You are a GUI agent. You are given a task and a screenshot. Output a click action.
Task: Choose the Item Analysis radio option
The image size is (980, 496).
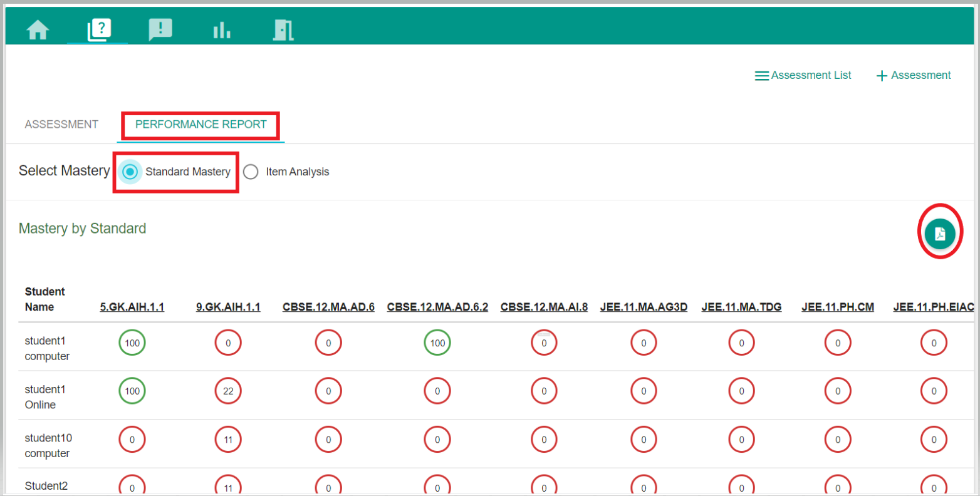coord(251,172)
